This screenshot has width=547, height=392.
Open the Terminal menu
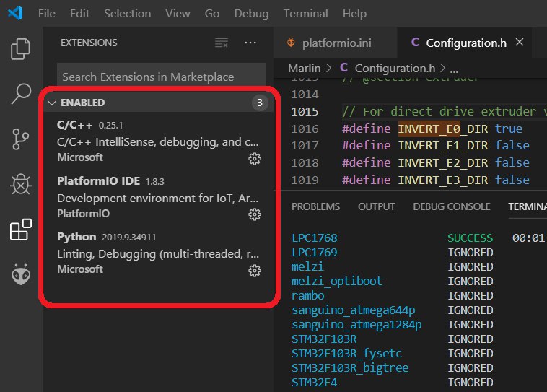(305, 14)
